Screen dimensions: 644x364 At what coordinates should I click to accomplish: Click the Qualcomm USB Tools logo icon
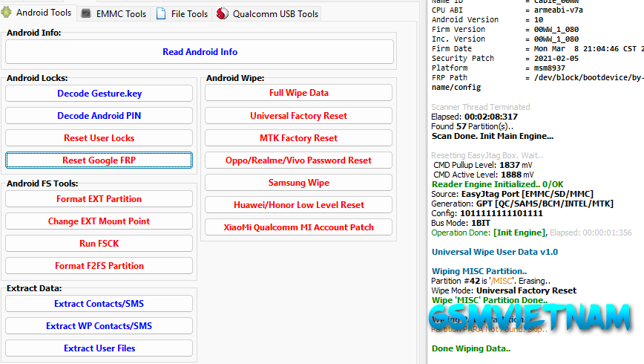(223, 14)
